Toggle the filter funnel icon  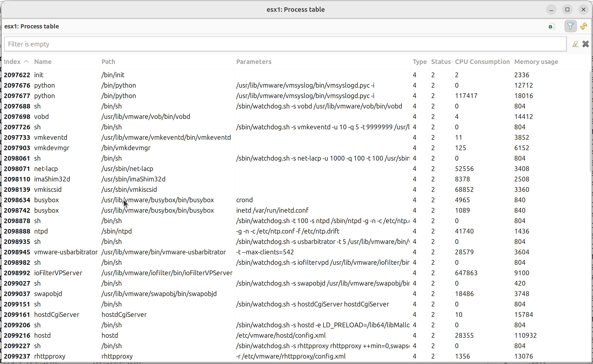pos(570,26)
